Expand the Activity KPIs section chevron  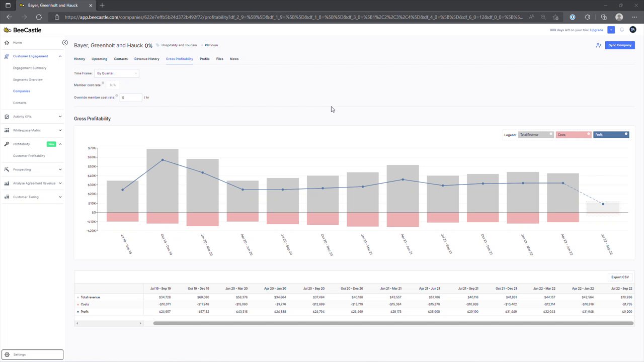point(60,117)
